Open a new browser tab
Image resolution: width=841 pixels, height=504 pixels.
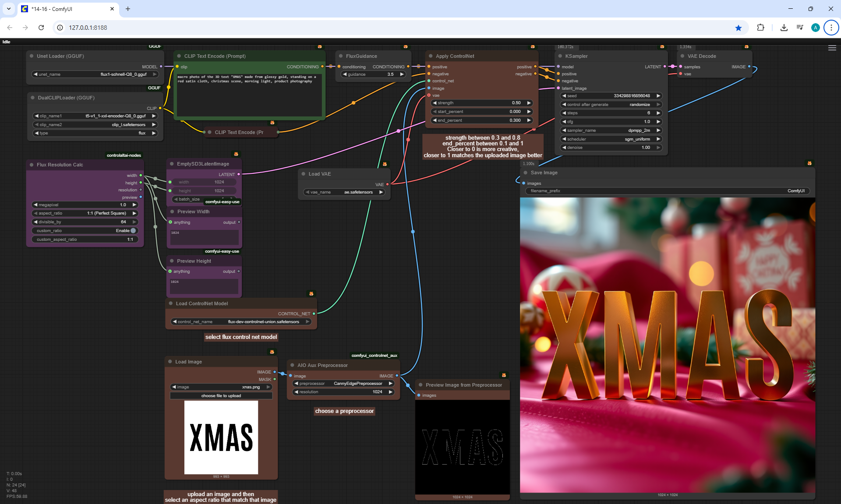coord(128,9)
